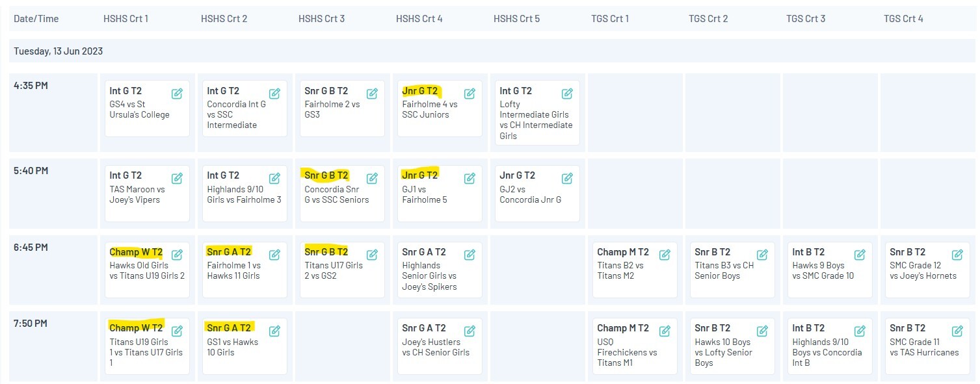Viewport: 980px width, 384px height.
Task: Select the HSHS Crt 1 column header
Action: tap(126, 19)
